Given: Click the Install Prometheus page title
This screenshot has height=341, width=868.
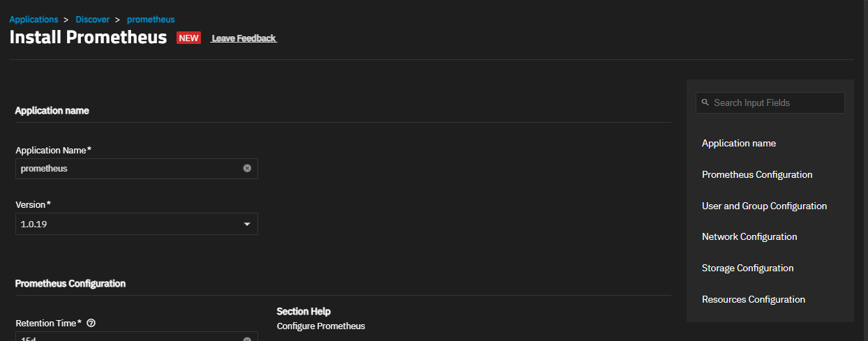Looking at the screenshot, I should tap(88, 38).
